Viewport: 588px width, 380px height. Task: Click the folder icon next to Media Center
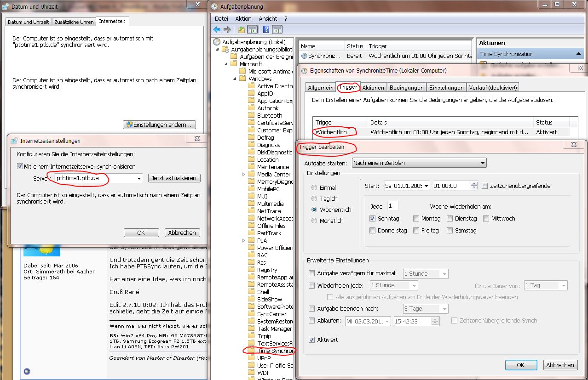point(251,174)
